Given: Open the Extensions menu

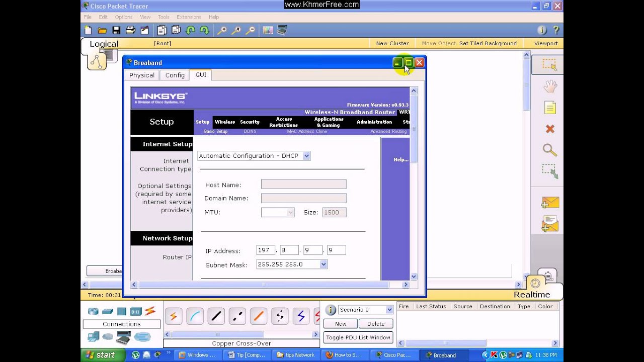Looking at the screenshot, I should (189, 17).
